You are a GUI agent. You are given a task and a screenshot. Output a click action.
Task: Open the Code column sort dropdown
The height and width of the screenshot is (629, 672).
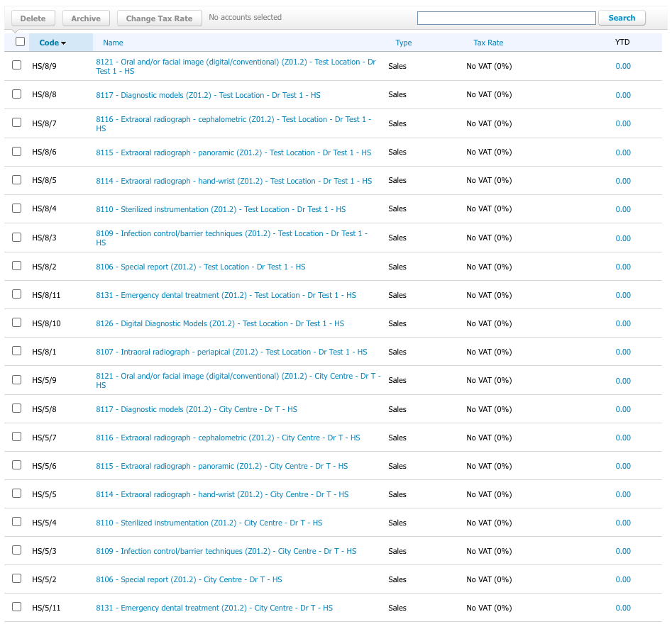point(53,43)
